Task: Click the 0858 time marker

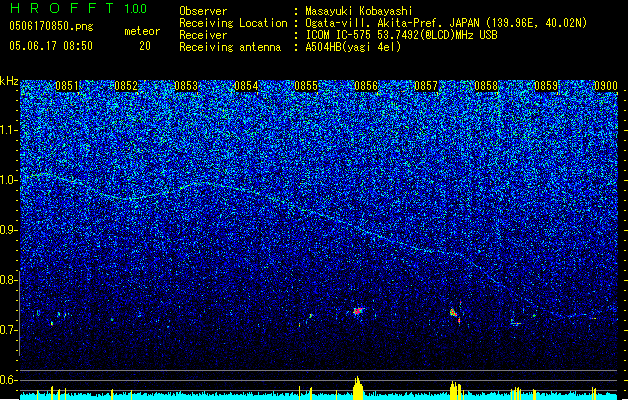Action: tap(486, 86)
